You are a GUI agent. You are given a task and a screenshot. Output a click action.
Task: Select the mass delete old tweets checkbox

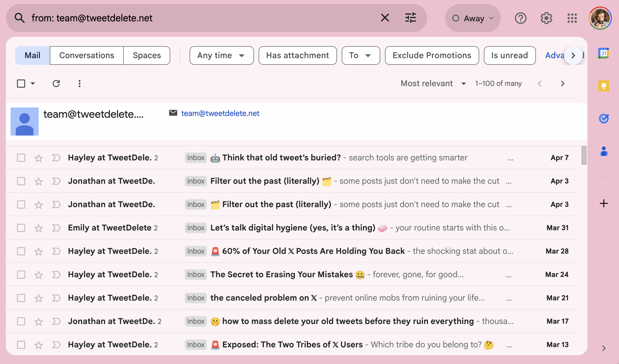tap(21, 321)
